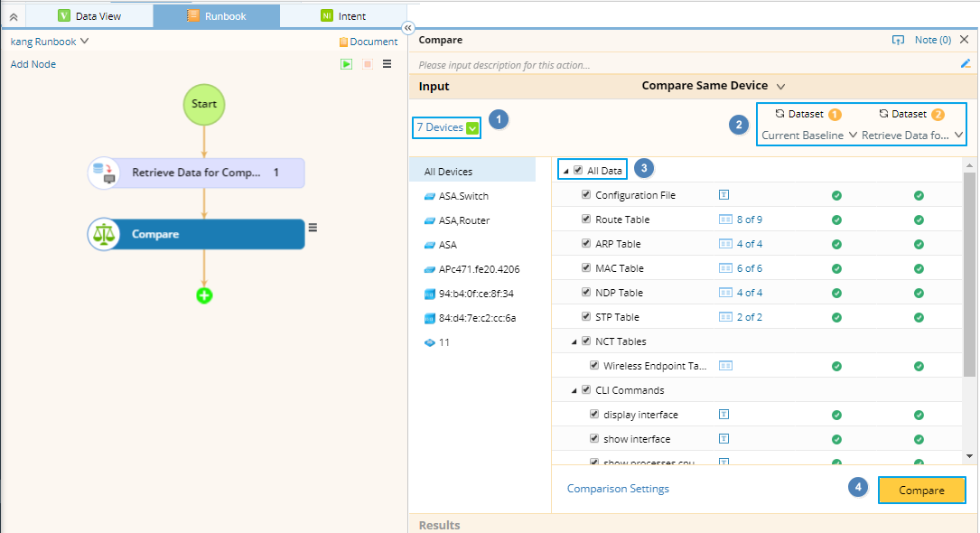This screenshot has height=533, width=980.
Task: Open the menu icon on the Compare node
Action: pyautogui.click(x=312, y=228)
